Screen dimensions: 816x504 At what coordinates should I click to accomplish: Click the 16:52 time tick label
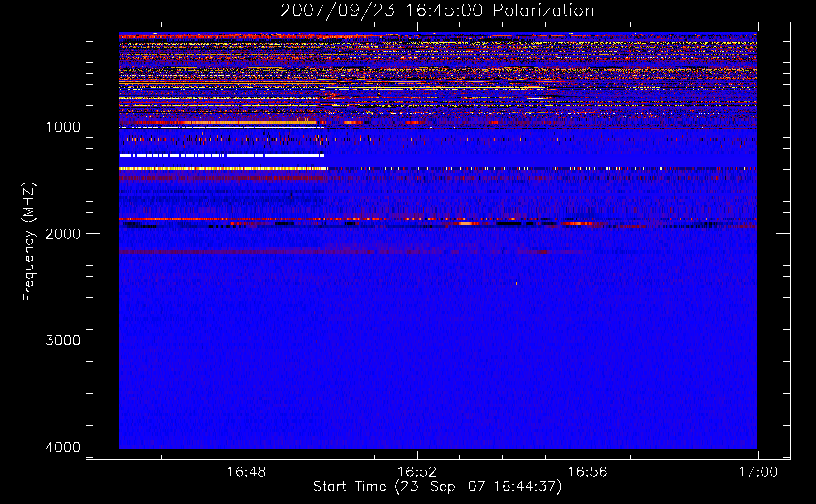click(417, 472)
